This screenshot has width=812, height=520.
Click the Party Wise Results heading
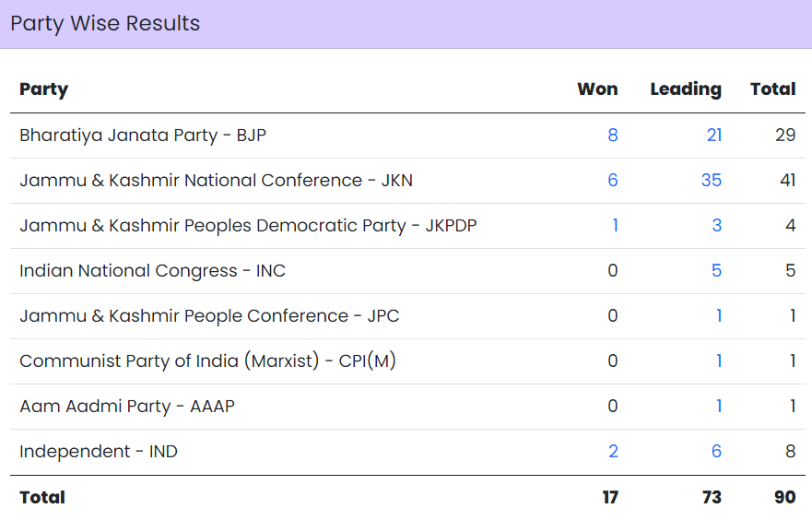105,24
